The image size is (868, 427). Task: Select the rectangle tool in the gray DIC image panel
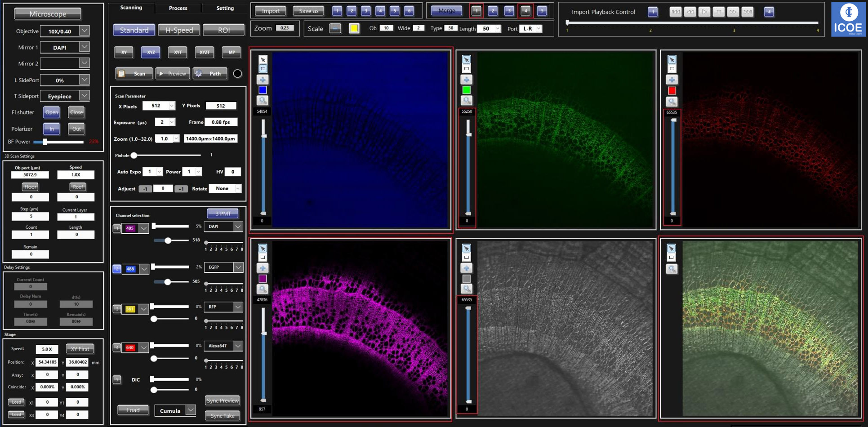pyautogui.click(x=467, y=258)
